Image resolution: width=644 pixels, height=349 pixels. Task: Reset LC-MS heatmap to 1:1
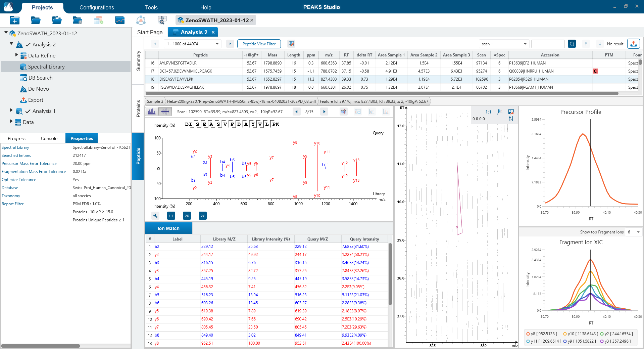(488, 112)
